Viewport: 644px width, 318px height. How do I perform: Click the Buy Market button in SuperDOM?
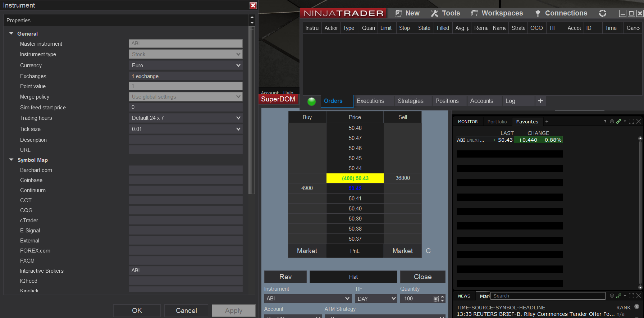point(307,251)
